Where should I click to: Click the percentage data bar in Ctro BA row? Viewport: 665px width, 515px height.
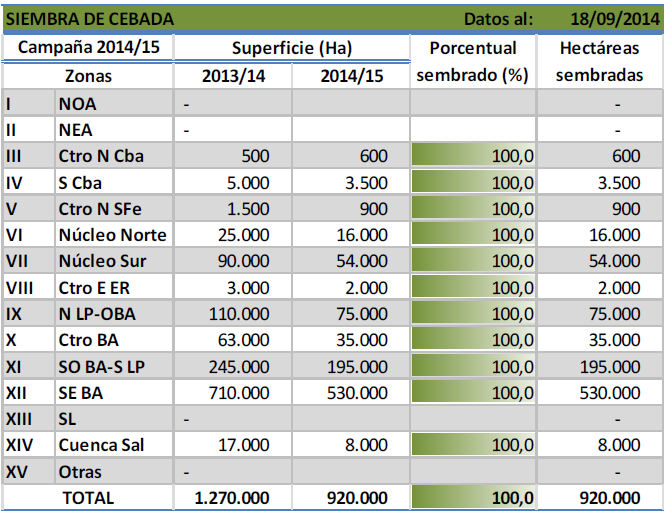[x=472, y=340]
